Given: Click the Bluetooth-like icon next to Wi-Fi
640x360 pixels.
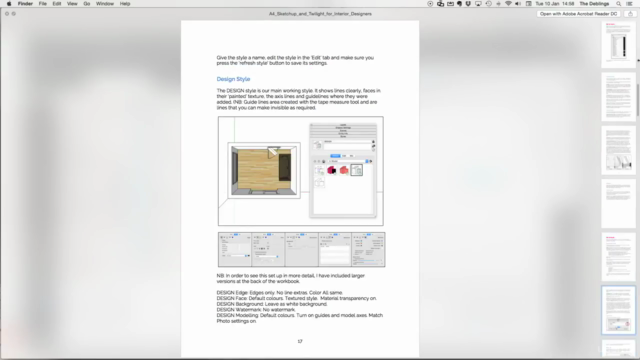Looking at the screenshot, I should point(498,4).
